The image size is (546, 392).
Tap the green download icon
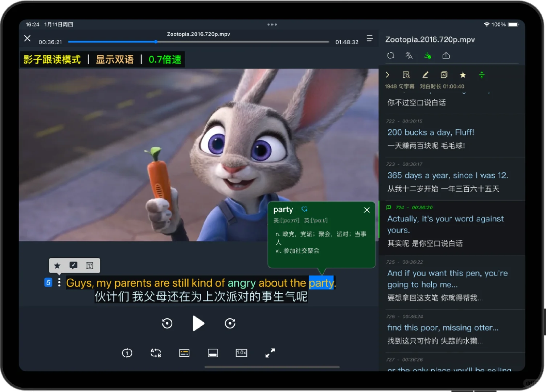(x=428, y=56)
